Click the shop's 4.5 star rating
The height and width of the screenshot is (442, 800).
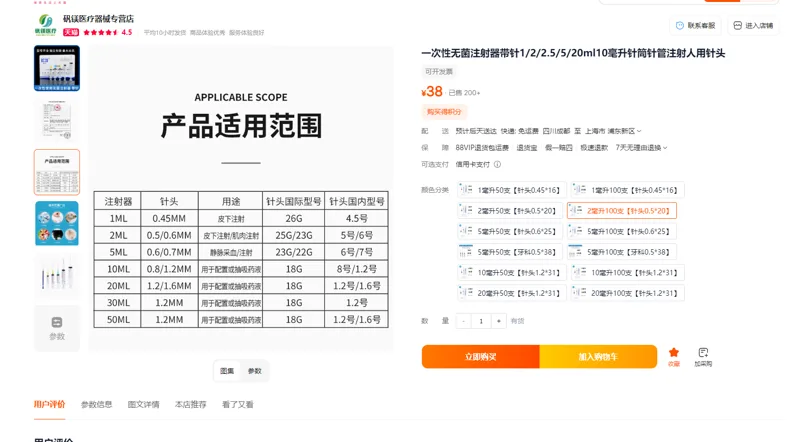click(x=108, y=32)
